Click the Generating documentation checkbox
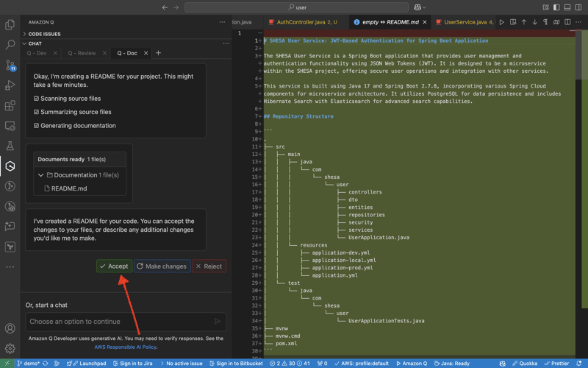The width and height of the screenshot is (588, 368). 37,126
